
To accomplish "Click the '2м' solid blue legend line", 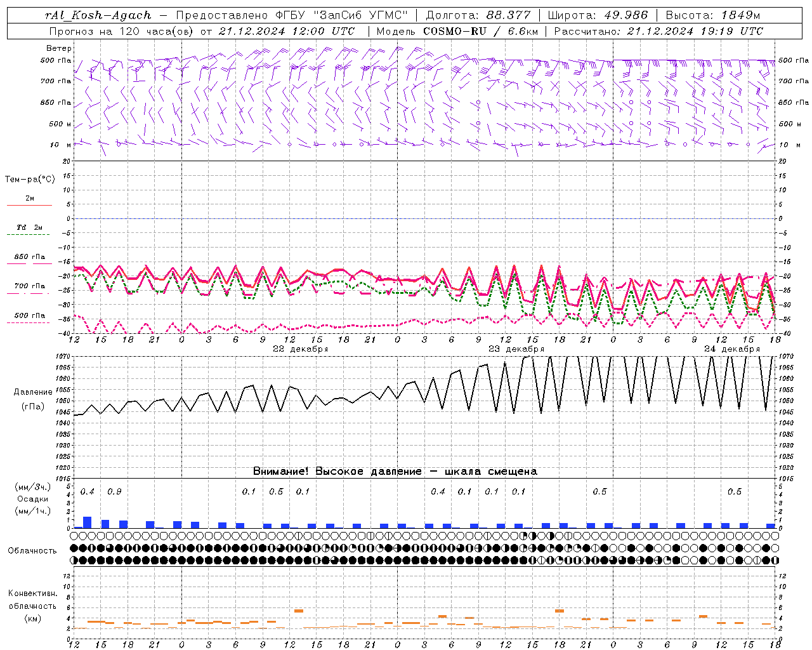I will 29,205.
